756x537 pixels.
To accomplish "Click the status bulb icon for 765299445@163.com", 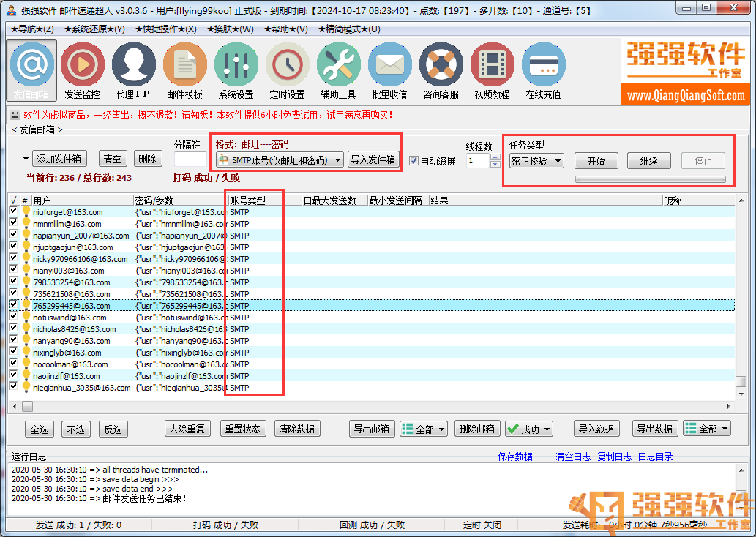I will pyautogui.click(x=26, y=305).
